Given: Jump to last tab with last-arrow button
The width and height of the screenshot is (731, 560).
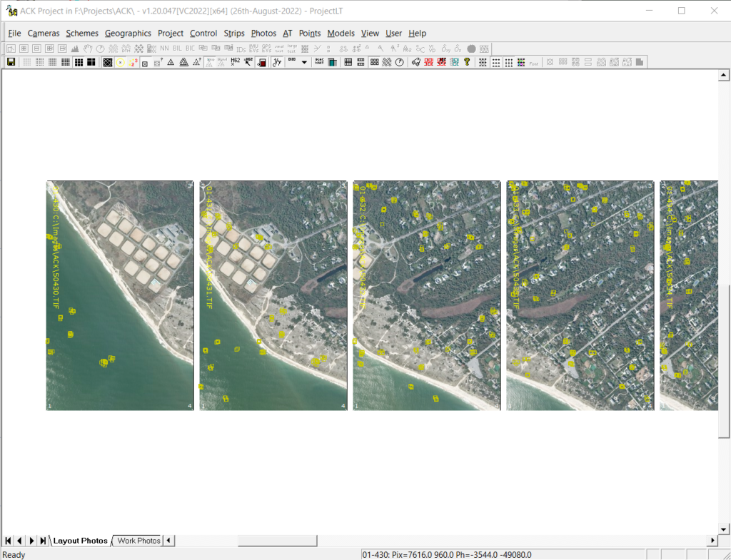Looking at the screenshot, I should [x=43, y=541].
